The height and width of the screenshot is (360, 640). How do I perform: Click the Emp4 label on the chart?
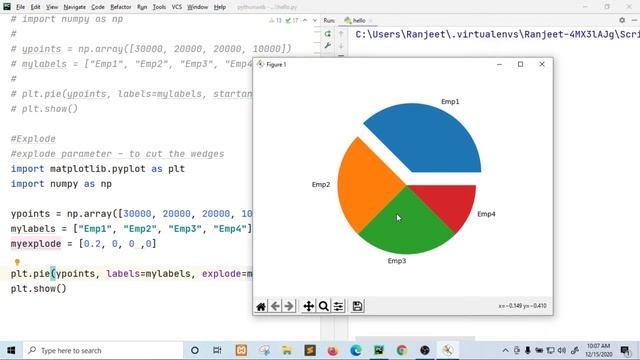point(486,214)
